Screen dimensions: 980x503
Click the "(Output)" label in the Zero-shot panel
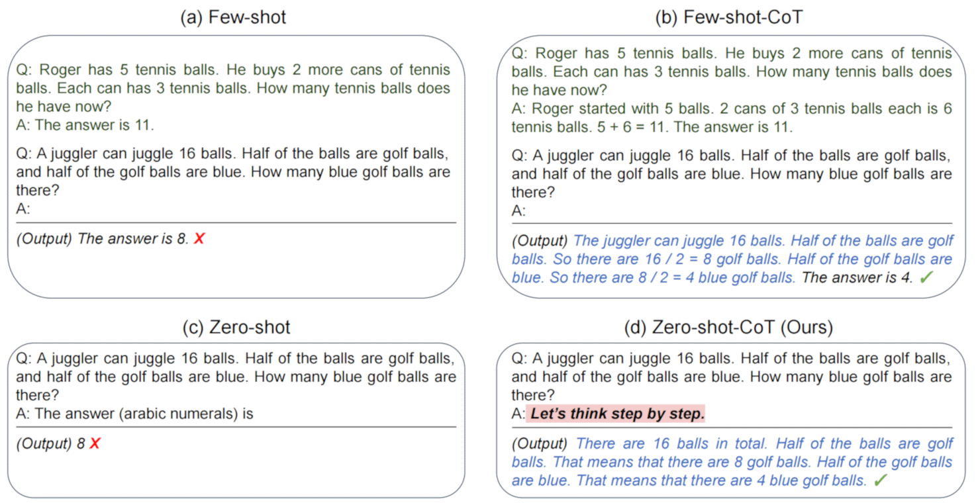coord(44,444)
